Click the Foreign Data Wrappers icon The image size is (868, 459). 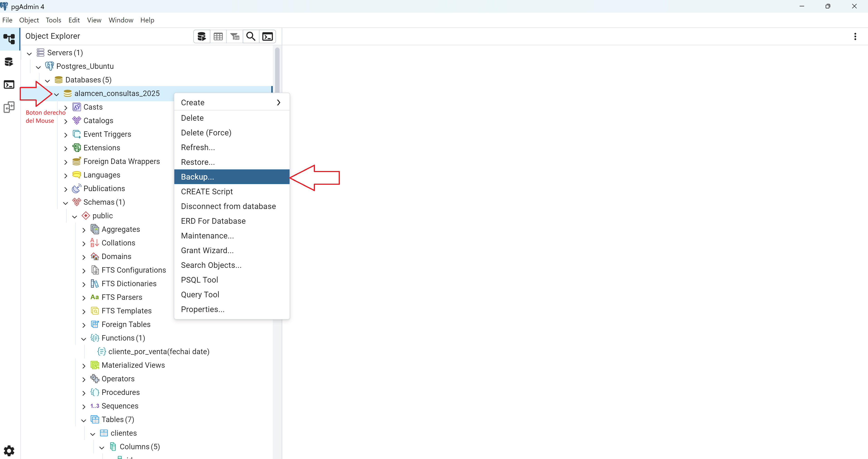(x=77, y=161)
